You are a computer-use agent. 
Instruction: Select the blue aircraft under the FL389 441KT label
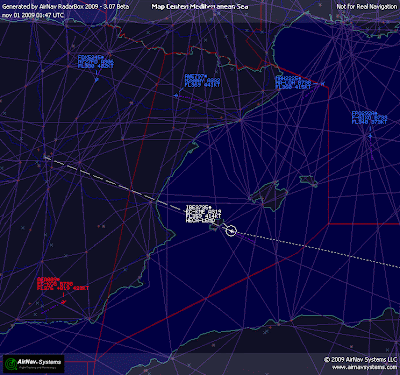(176, 95)
